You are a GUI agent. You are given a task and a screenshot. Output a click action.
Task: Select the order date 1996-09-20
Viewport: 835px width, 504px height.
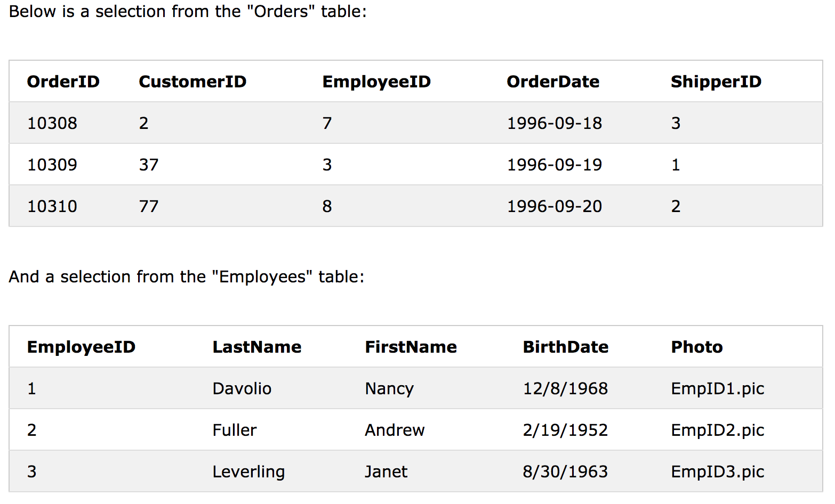[x=555, y=206]
